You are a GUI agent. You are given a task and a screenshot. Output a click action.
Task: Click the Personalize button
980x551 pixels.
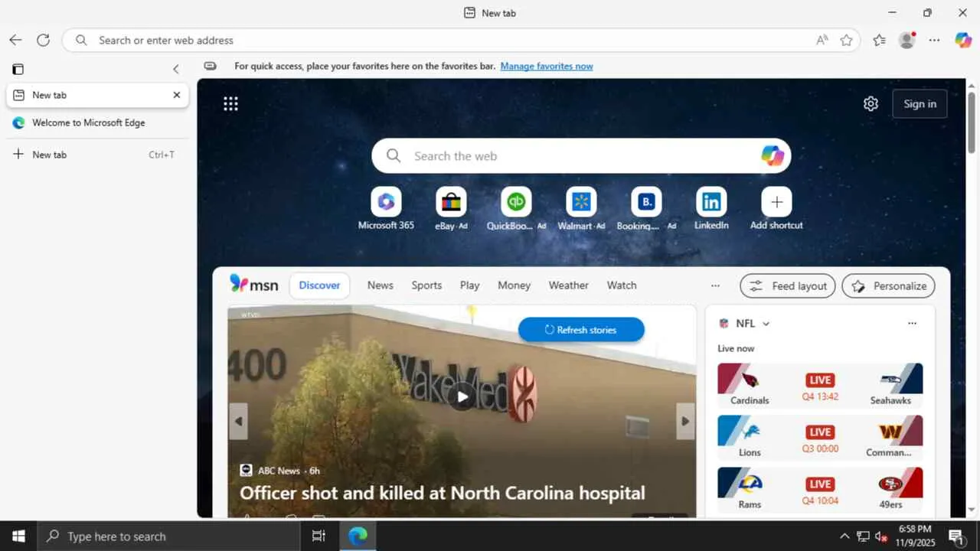pos(889,286)
